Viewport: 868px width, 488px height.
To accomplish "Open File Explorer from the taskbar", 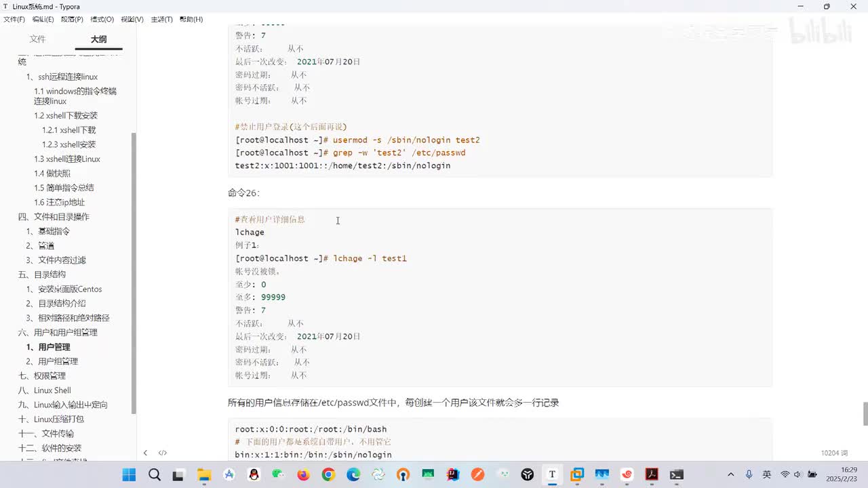I will click(x=203, y=474).
